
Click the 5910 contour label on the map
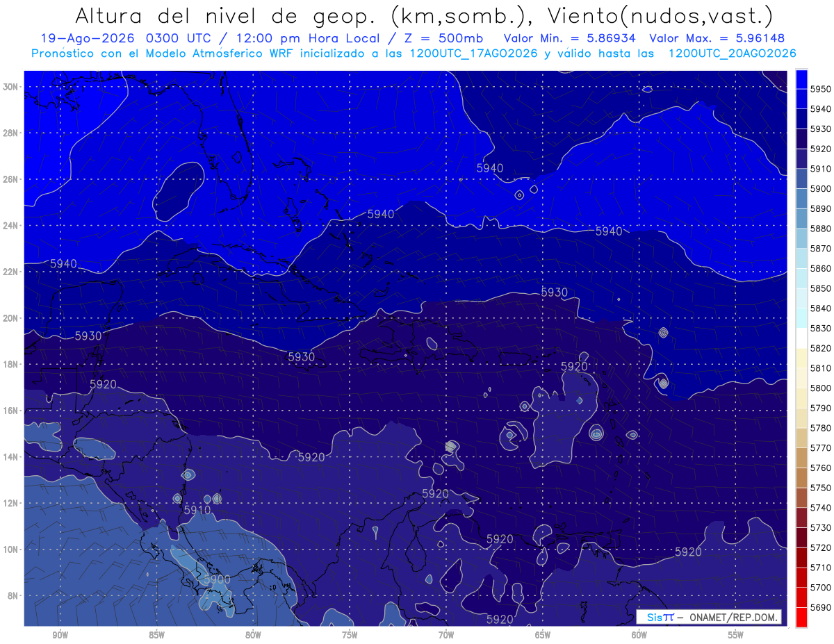[x=197, y=510]
